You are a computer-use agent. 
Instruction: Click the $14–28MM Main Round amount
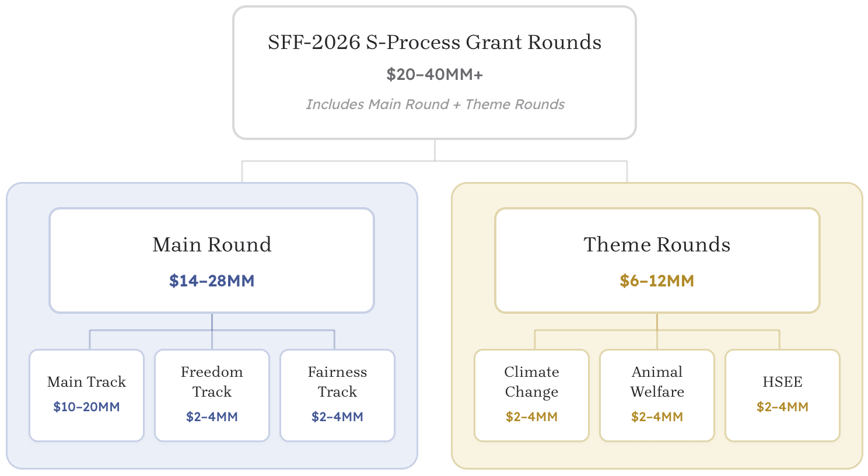212,281
